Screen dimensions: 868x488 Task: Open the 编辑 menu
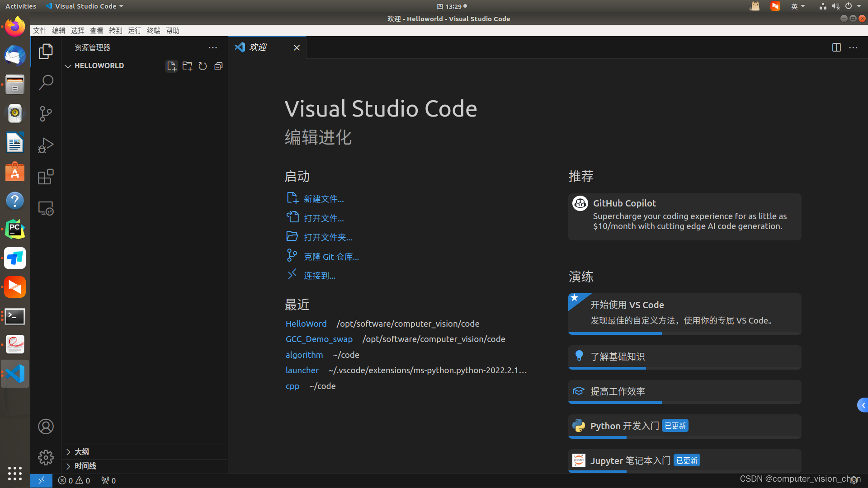click(59, 30)
